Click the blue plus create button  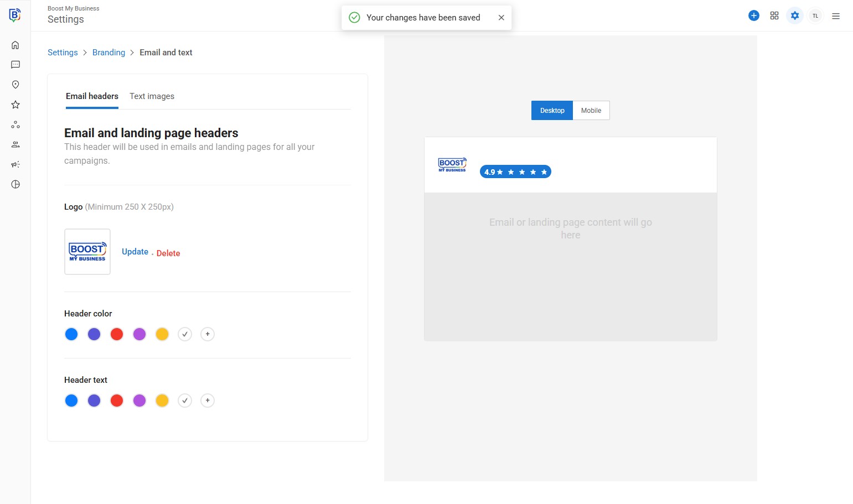(x=753, y=15)
